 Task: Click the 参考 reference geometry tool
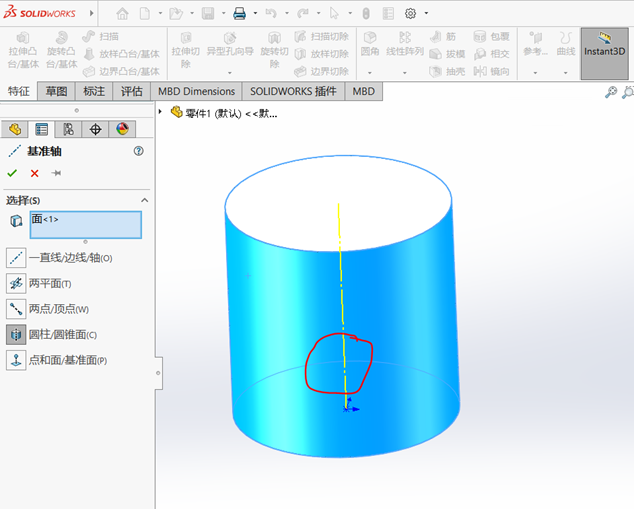point(535,44)
